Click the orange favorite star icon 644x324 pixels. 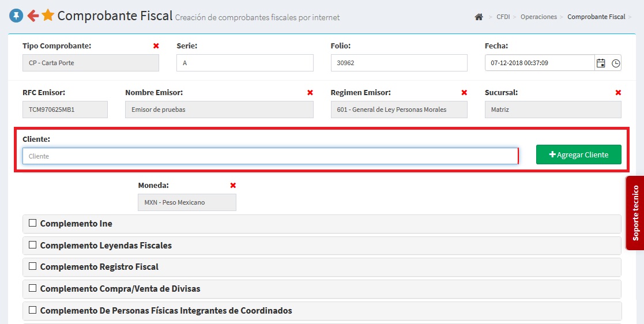(48, 16)
